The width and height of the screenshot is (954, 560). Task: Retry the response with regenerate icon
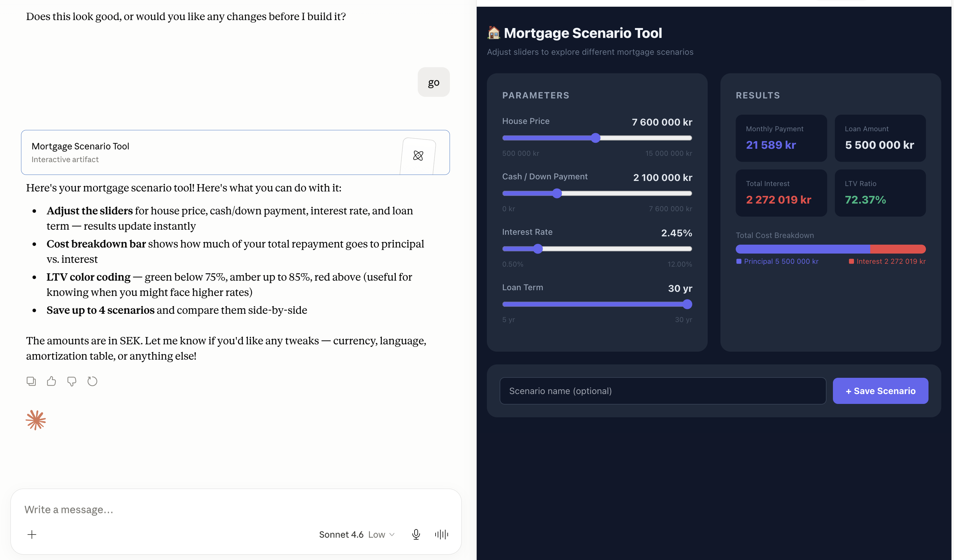tap(92, 381)
